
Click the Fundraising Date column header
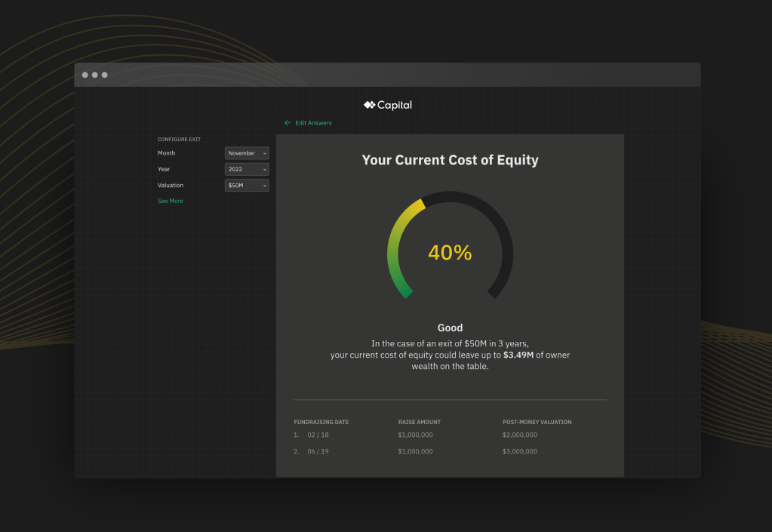point(321,423)
